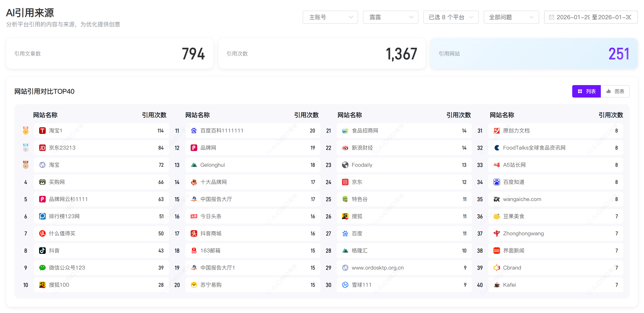Click the Sina Weibo icon for 新浪财经
Image resolution: width=644 pixels, height=313 pixels.
[x=345, y=148]
